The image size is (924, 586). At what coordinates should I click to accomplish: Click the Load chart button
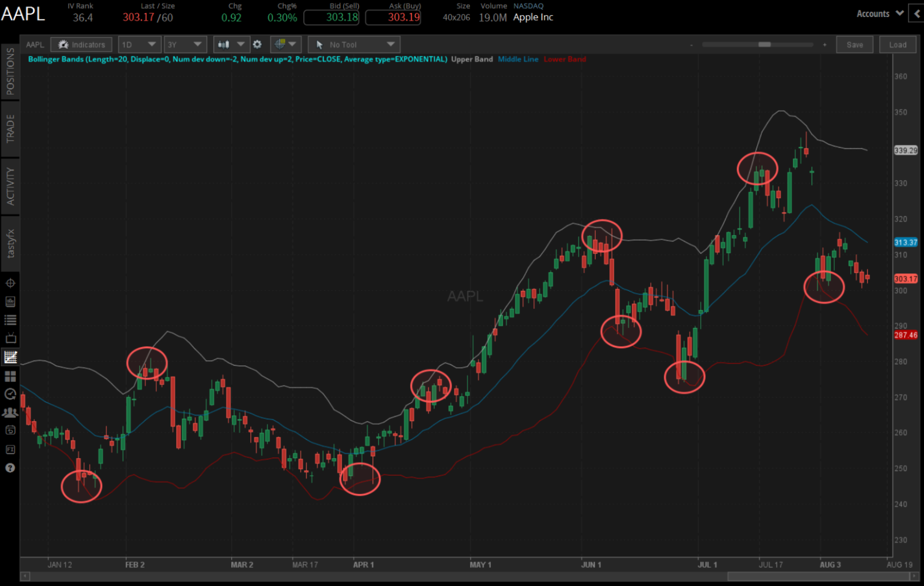point(898,44)
